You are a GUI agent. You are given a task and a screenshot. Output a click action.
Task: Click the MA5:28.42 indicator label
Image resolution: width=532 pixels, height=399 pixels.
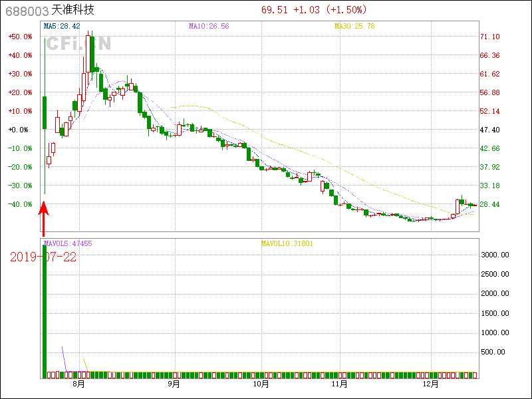tap(61, 26)
